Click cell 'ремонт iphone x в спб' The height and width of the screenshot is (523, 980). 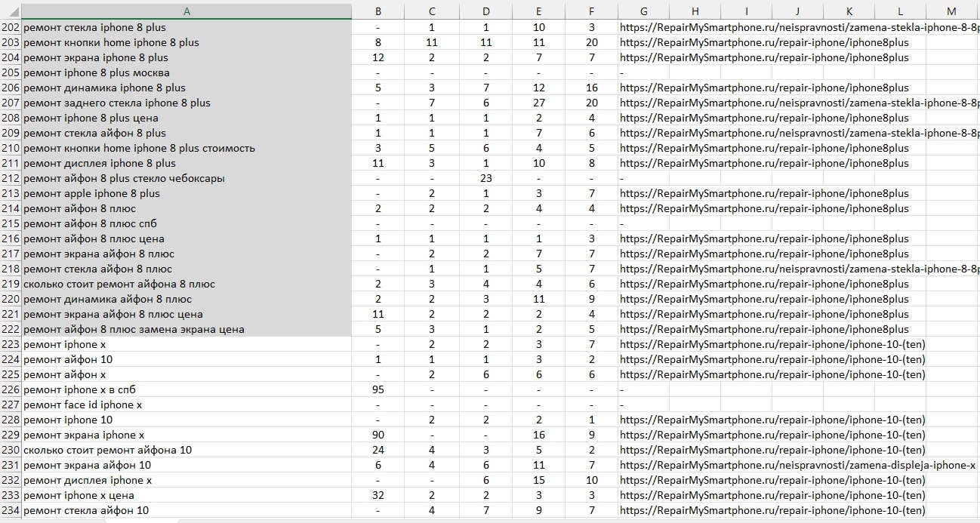click(186, 389)
